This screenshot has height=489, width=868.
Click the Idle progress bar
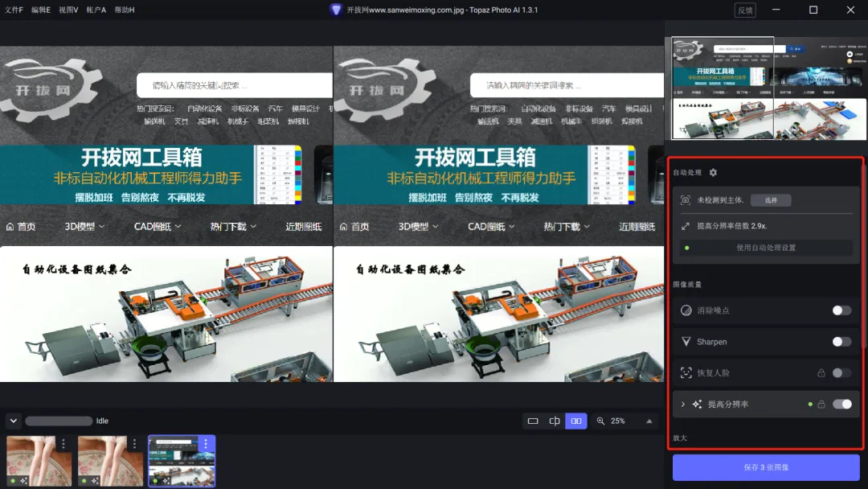point(59,421)
